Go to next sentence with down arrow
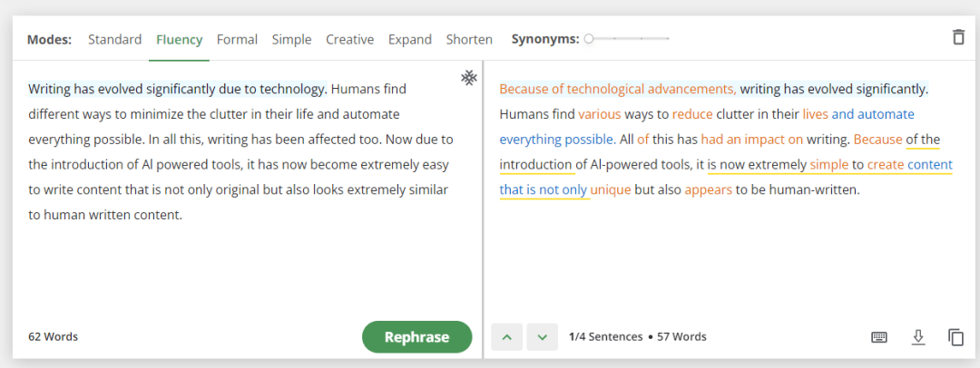This screenshot has height=368, width=980. 543,337
